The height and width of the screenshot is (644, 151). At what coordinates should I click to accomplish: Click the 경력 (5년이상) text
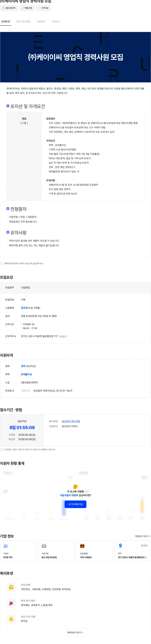[28, 366]
